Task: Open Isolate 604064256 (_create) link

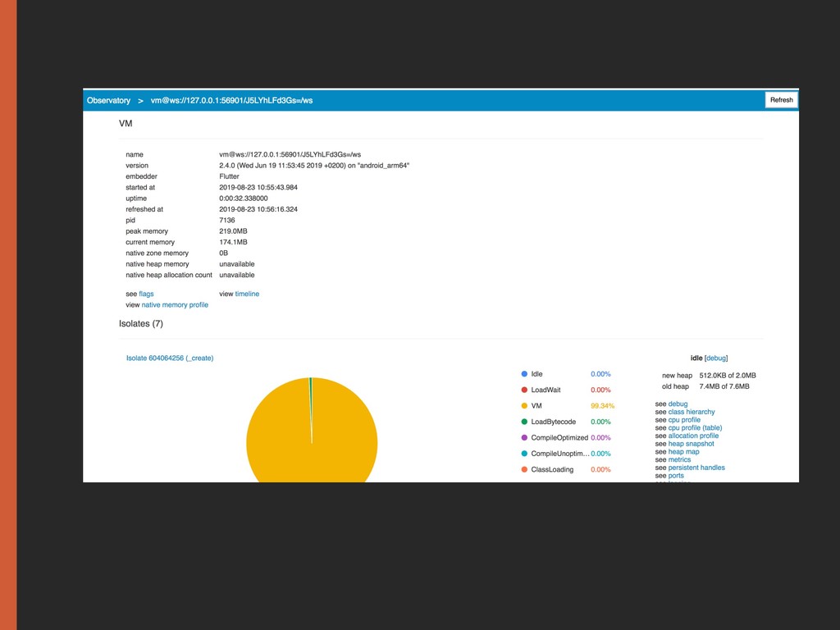Action: pos(170,358)
